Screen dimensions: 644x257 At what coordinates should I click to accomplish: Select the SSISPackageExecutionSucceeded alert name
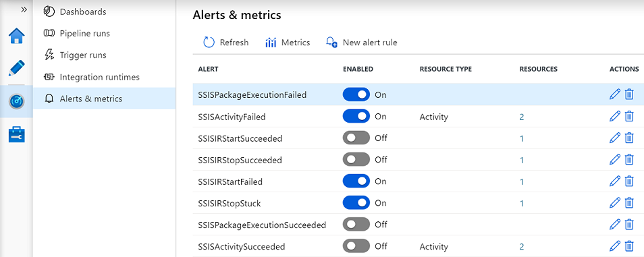click(x=262, y=225)
